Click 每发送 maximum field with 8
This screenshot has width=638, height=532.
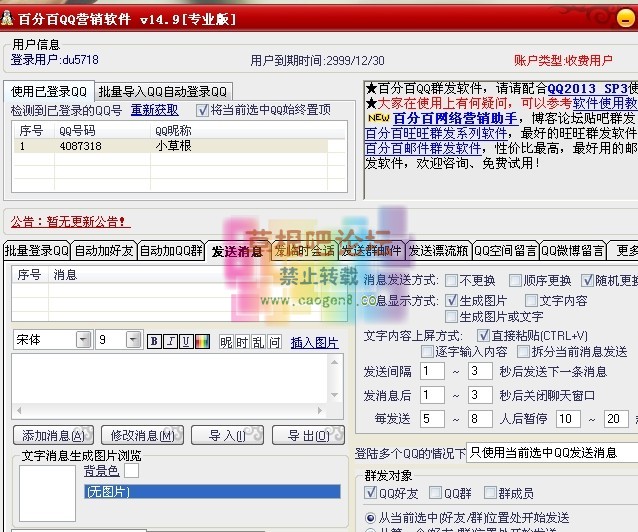pyautogui.click(x=480, y=418)
